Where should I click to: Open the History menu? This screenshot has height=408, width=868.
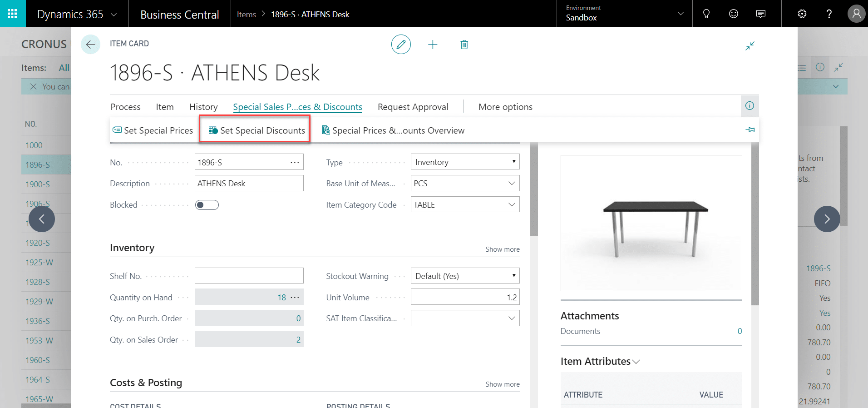[203, 107]
